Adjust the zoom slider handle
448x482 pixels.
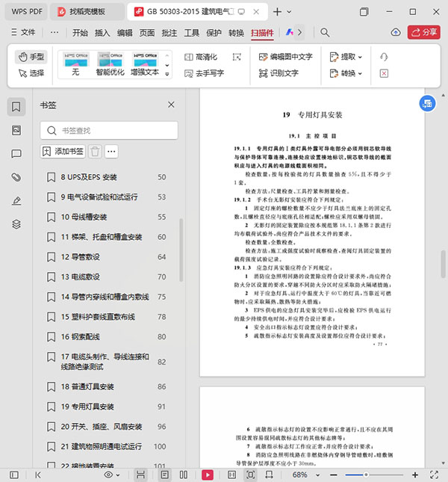point(366,475)
